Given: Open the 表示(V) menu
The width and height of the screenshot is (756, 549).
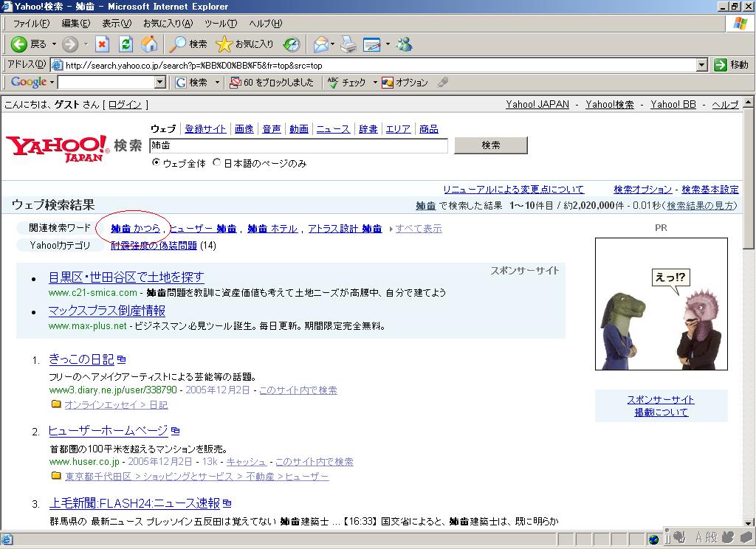Looking at the screenshot, I should click(x=117, y=23).
